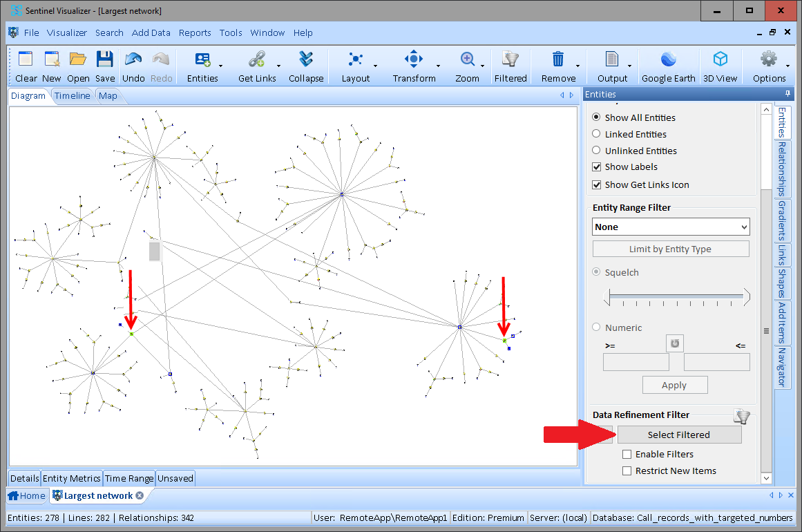Enable the Enable Filters checkbox
The width and height of the screenshot is (802, 532).
pyautogui.click(x=627, y=455)
